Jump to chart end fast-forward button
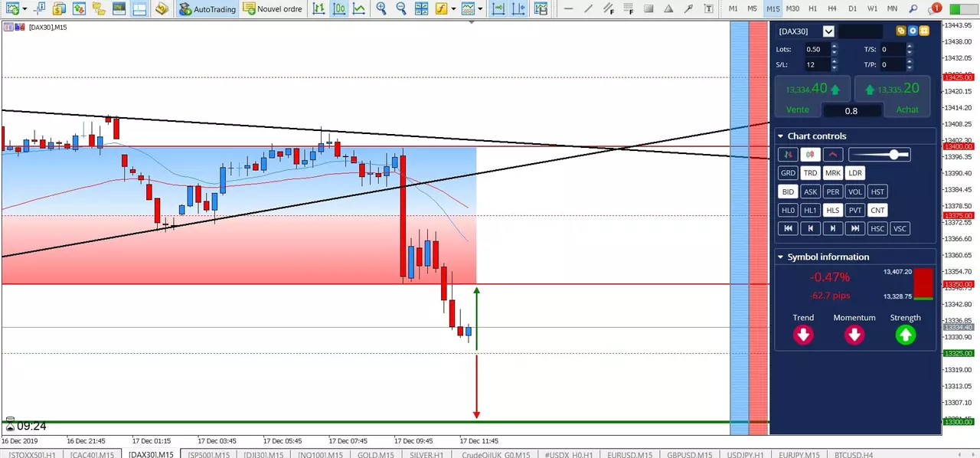This screenshot has height=458, width=980. 854,228
